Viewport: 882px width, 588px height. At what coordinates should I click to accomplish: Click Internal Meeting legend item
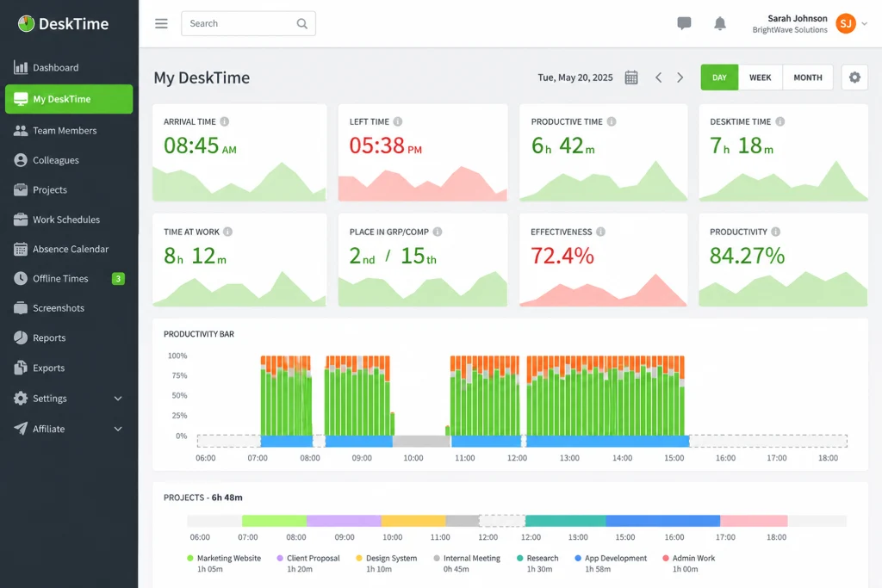pyautogui.click(x=467, y=563)
